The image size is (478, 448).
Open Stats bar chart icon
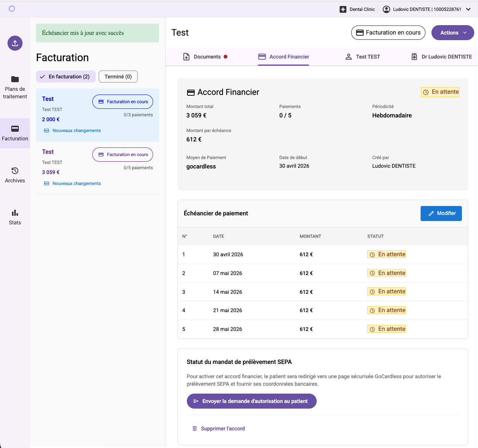coord(15,213)
